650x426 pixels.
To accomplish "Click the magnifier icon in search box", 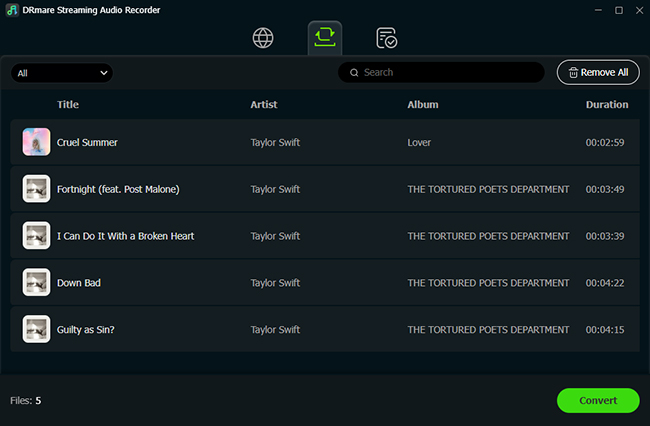I will (x=354, y=73).
